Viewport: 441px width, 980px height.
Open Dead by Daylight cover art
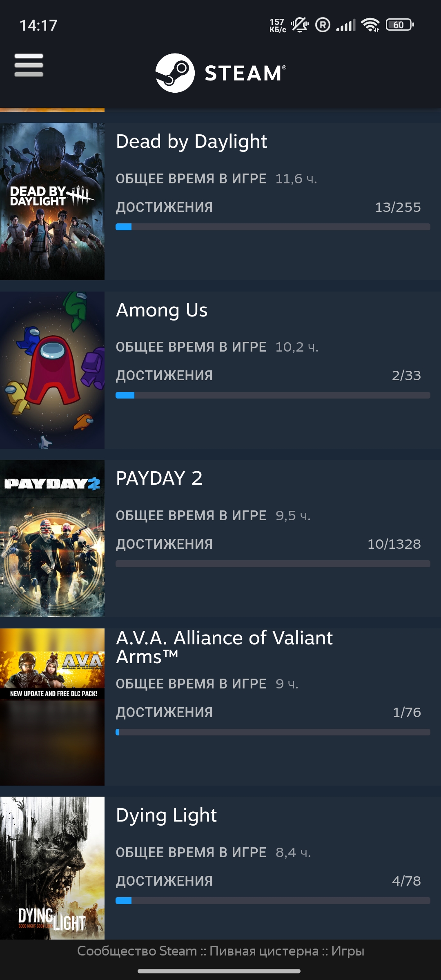pos(52,201)
